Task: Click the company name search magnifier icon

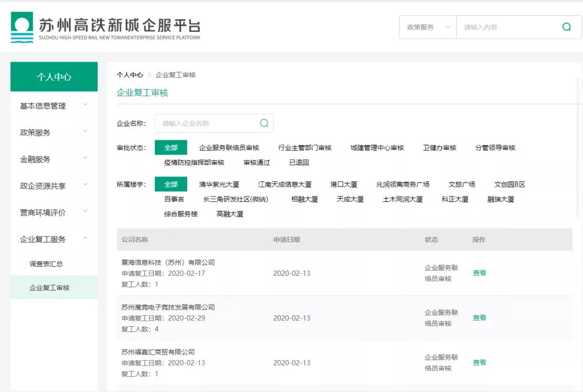Action: (264, 123)
